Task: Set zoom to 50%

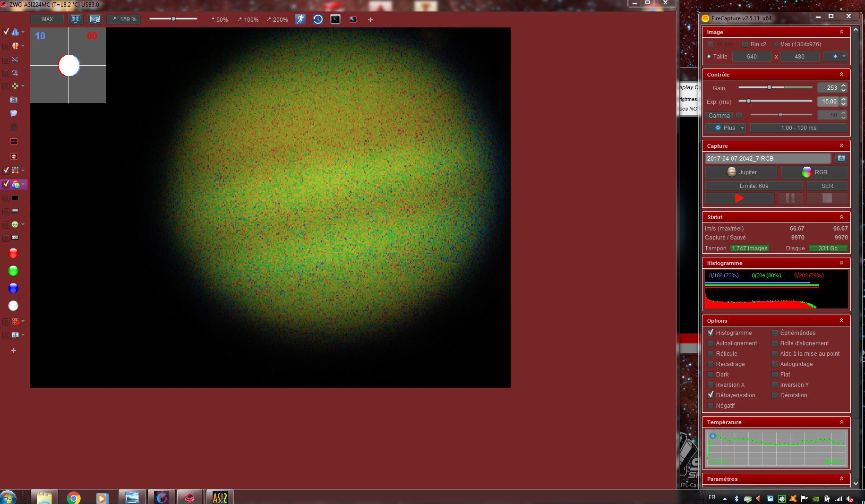Action: coord(219,20)
